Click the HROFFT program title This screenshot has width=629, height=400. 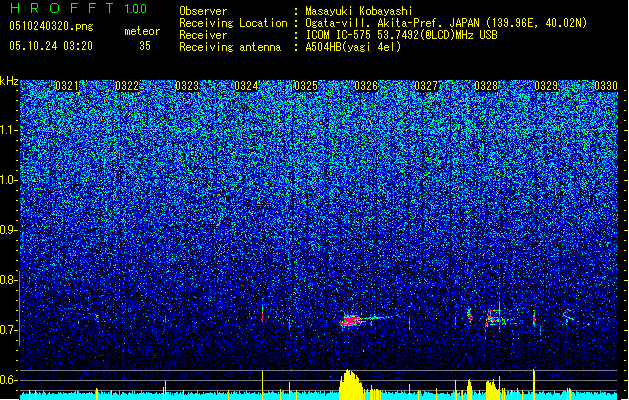(x=62, y=8)
